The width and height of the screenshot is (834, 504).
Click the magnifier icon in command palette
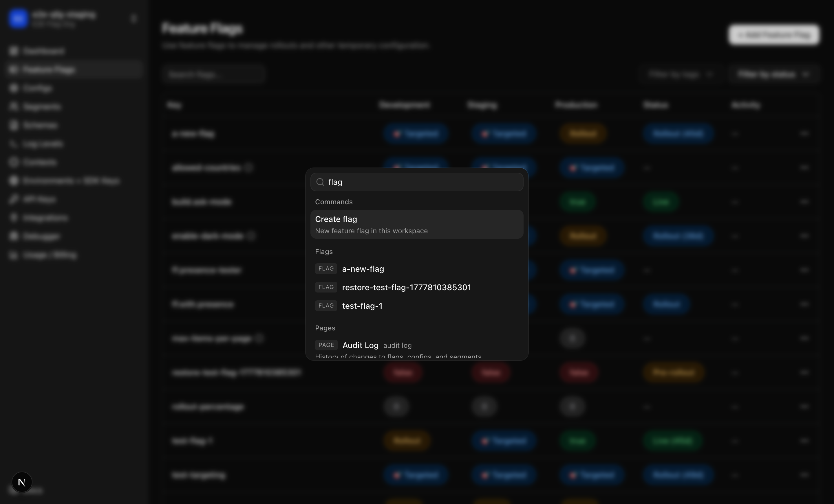point(320,182)
